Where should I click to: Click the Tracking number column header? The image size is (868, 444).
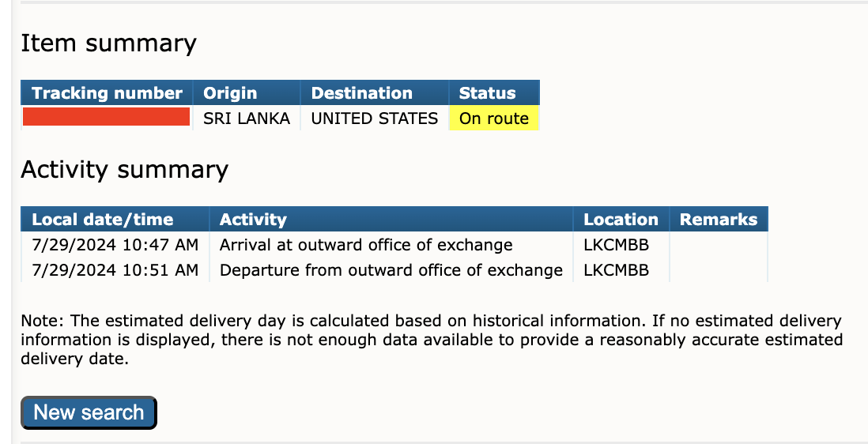click(x=107, y=93)
